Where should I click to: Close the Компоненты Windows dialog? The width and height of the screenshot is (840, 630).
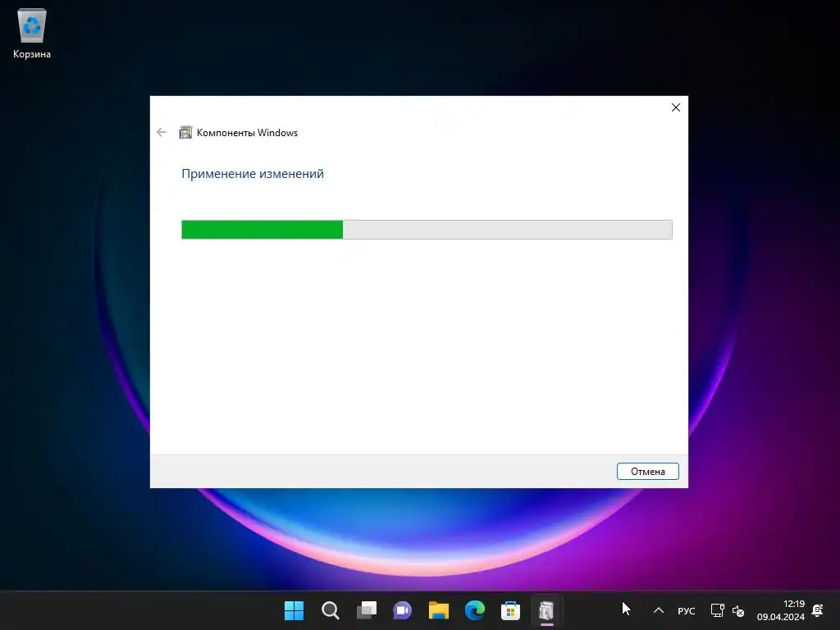tap(676, 107)
